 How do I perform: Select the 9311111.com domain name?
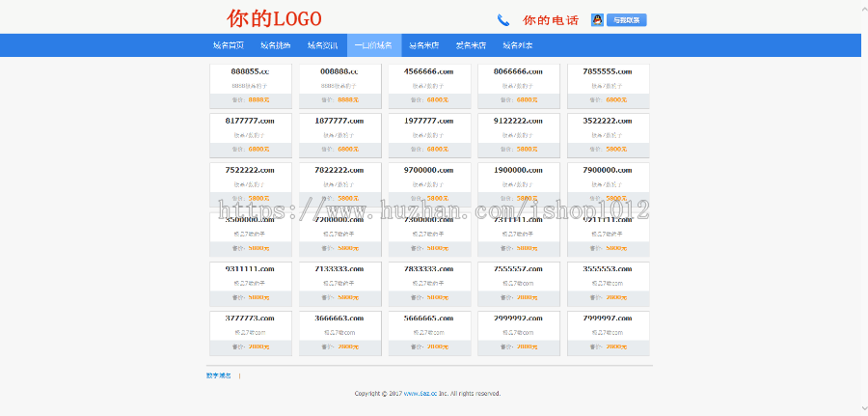tap(250, 268)
